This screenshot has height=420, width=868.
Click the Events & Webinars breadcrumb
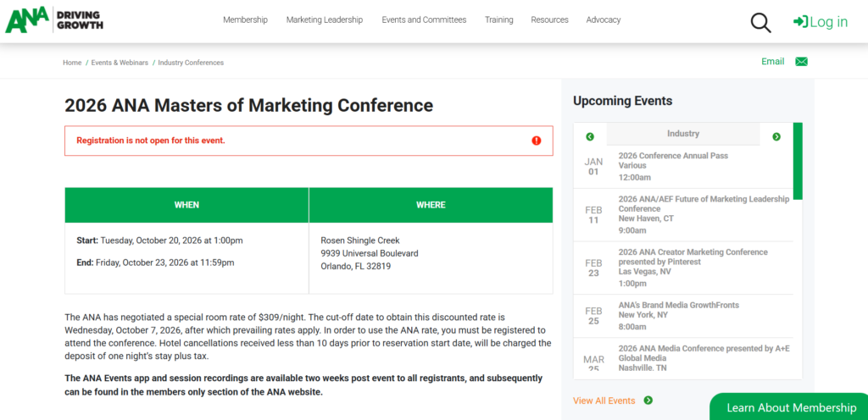click(x=120, y=63)
